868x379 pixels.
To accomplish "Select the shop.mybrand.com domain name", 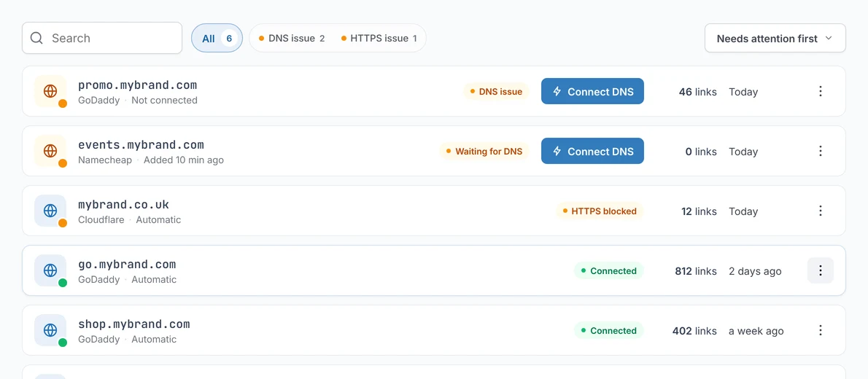I will tap(134, 324).
